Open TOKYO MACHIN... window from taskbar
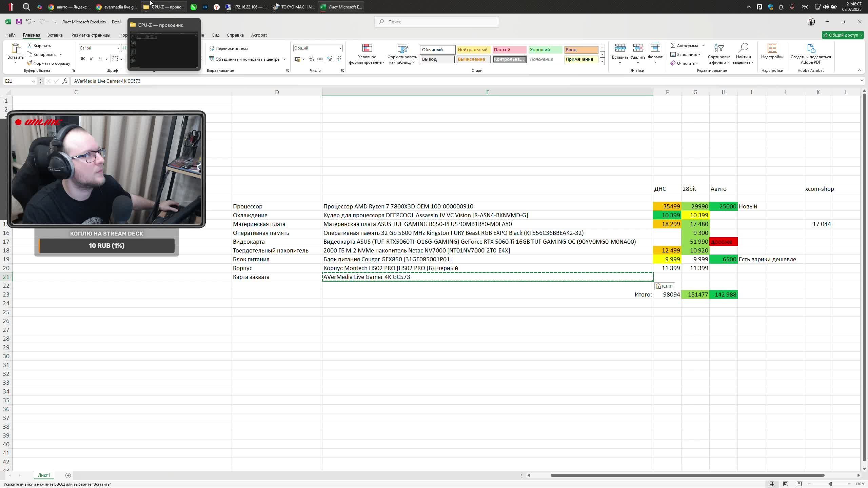868x488 pixels. [294, 7]
